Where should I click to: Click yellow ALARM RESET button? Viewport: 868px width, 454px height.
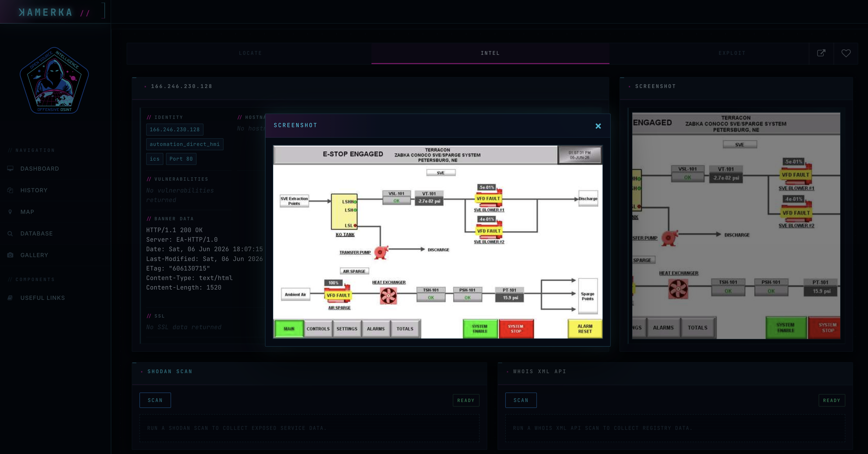585,329
